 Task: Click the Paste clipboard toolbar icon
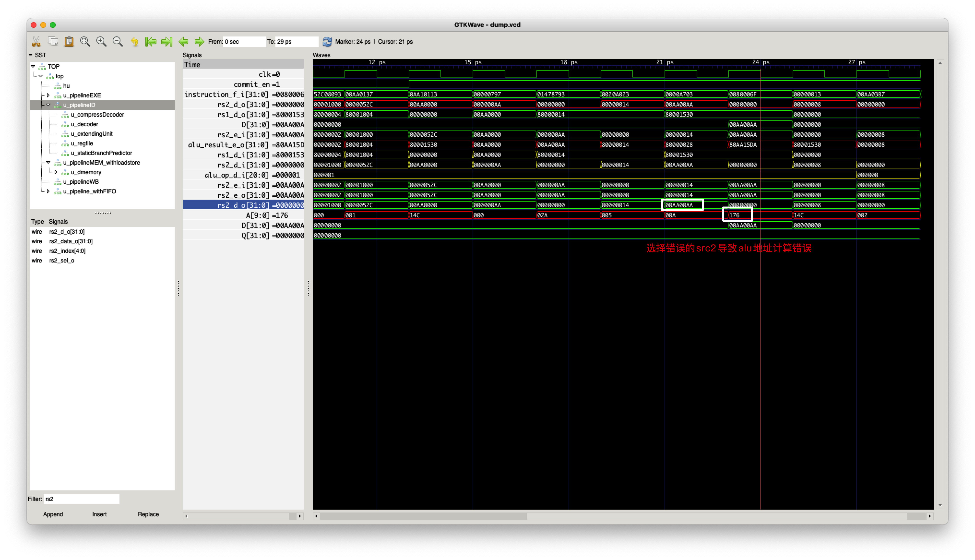(69, 42)
